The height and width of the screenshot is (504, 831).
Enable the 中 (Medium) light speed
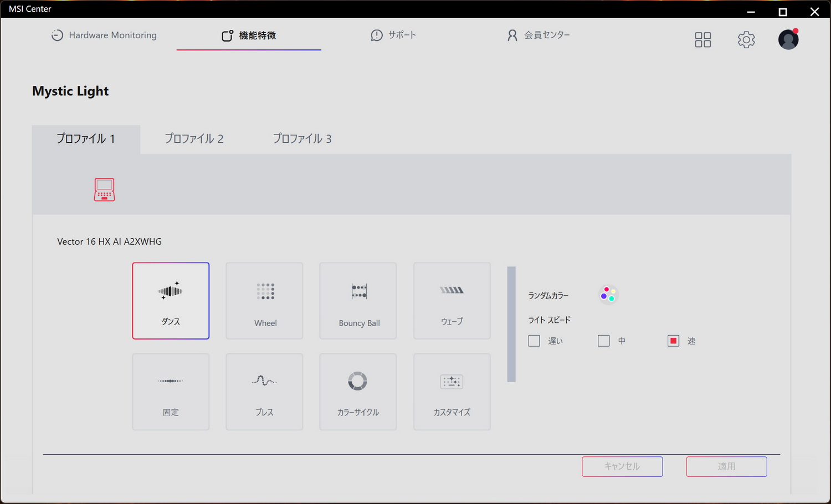click(x=603, y=341)
